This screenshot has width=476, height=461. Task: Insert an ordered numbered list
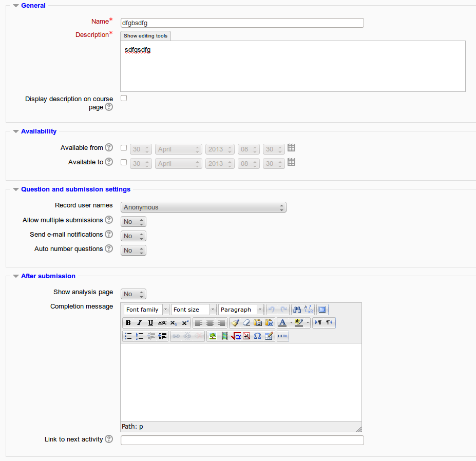(139, 336)
